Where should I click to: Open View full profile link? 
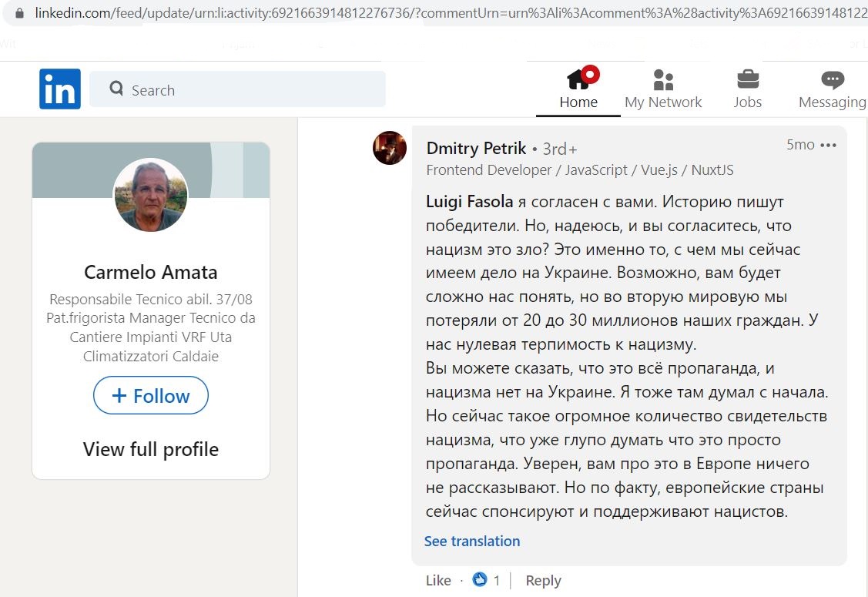point(151,449)
